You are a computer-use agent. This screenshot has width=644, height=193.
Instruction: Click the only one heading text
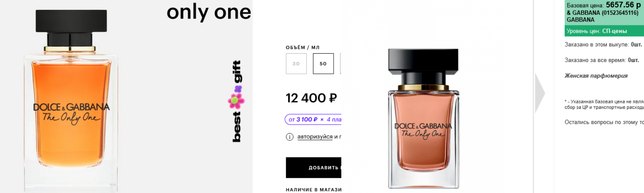coord(209,12)
